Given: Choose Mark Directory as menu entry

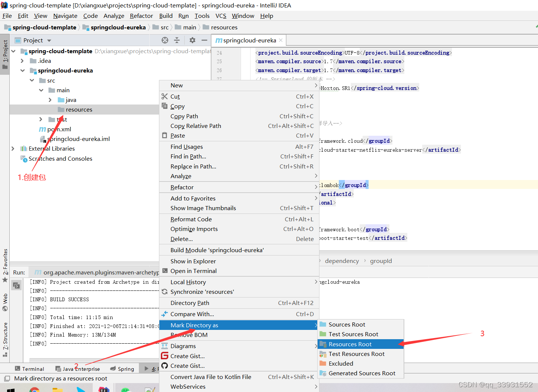Looking at the screenshot, I should [x=239, y=325].
